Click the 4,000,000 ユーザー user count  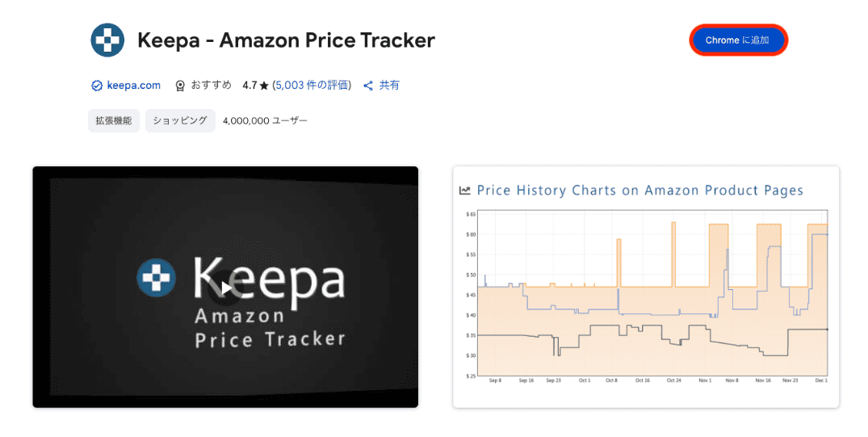[x=265, y=121]
